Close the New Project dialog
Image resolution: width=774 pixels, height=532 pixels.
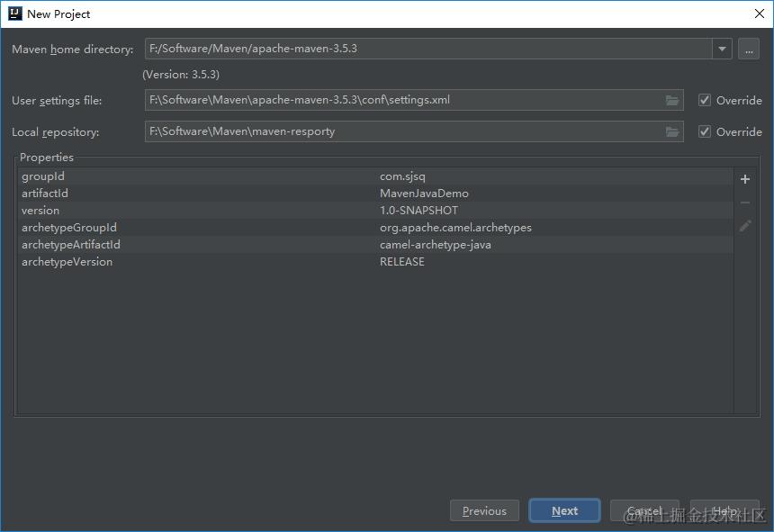760,14
